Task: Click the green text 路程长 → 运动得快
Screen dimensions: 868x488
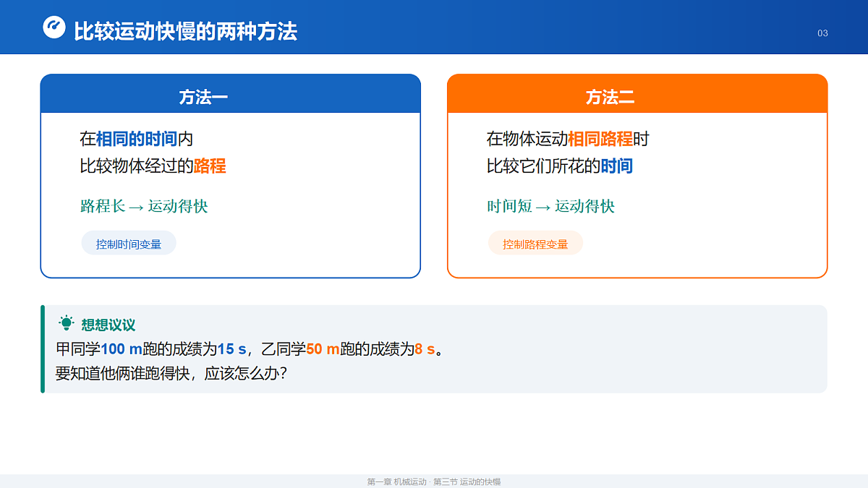Action: tap(144, 206)
